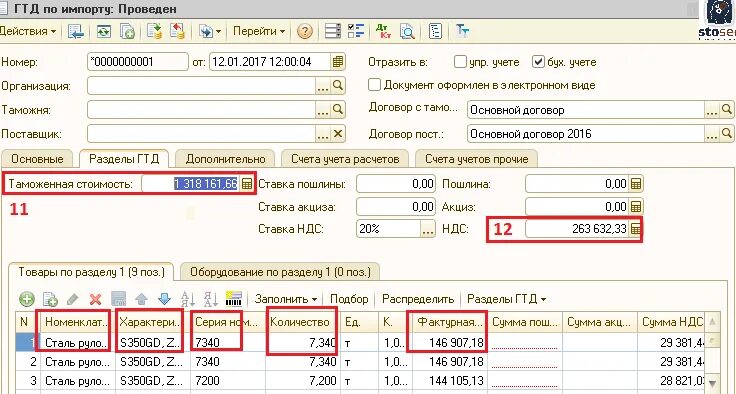Open the Счета учетов прочие tab
Image resolution: width=736 pixels, height=394 pixels.
(476, 159)
